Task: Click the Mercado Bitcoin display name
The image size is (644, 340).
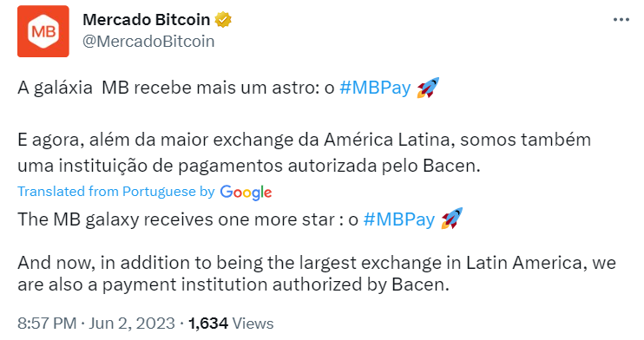Action: pos(146,20)
